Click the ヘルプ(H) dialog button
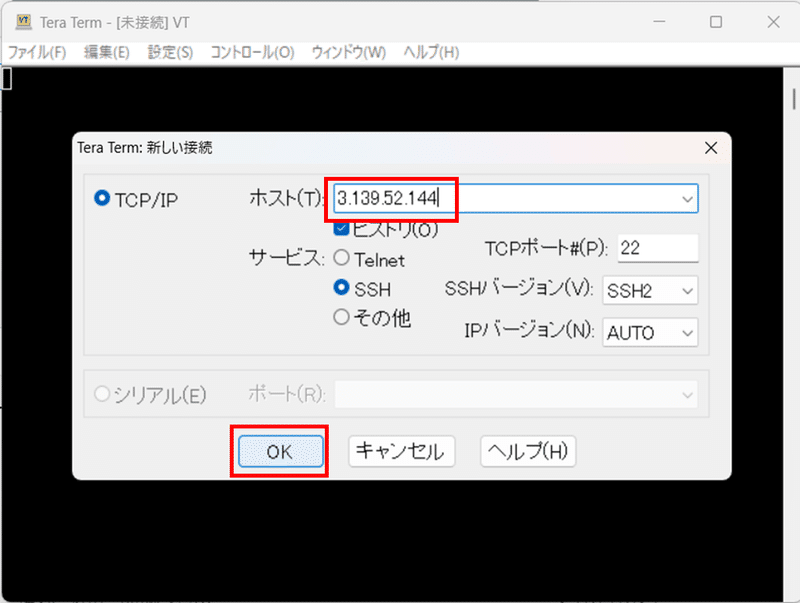 click(528, 451)
